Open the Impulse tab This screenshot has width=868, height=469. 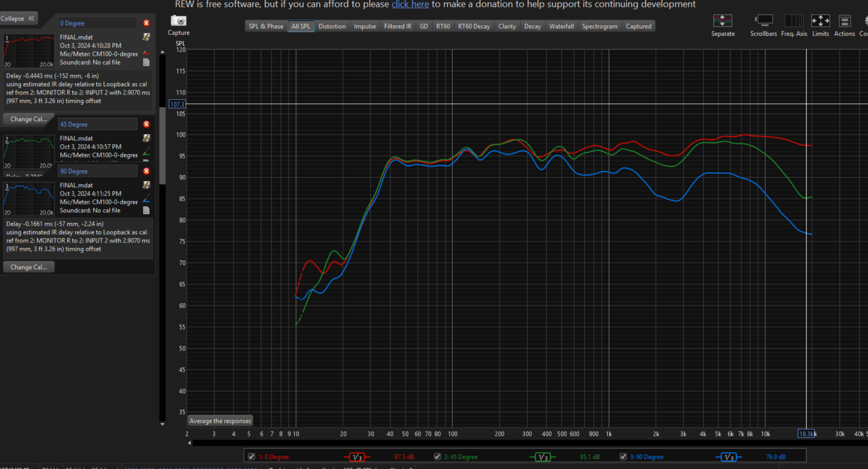(x=365, y=26)
